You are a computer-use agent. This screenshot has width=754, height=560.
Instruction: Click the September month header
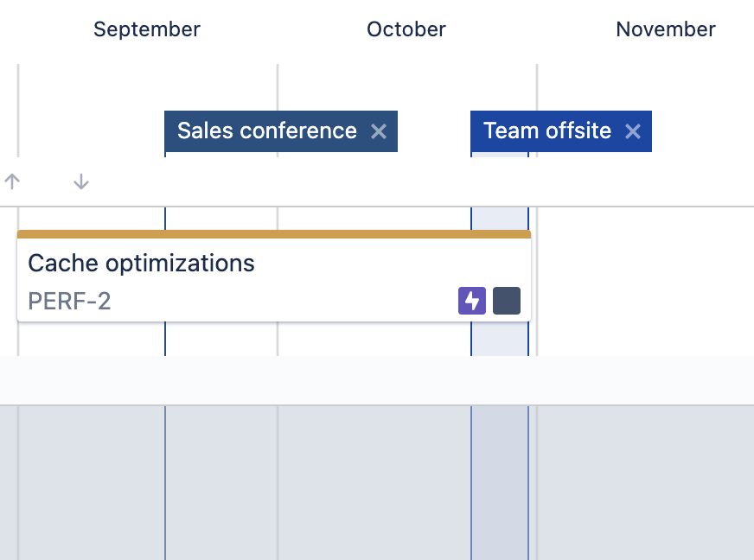(x=147, y=29)
